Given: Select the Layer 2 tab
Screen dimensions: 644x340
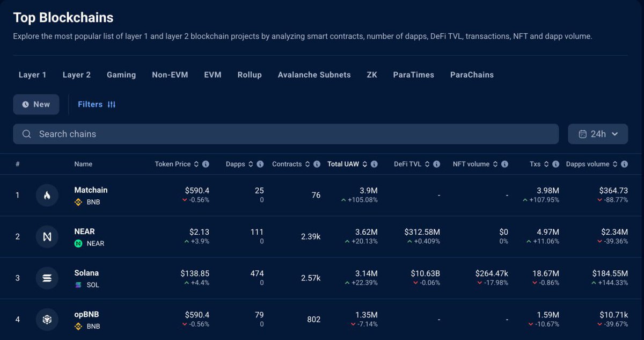Looking at the screenshot, I should (77, 75).
